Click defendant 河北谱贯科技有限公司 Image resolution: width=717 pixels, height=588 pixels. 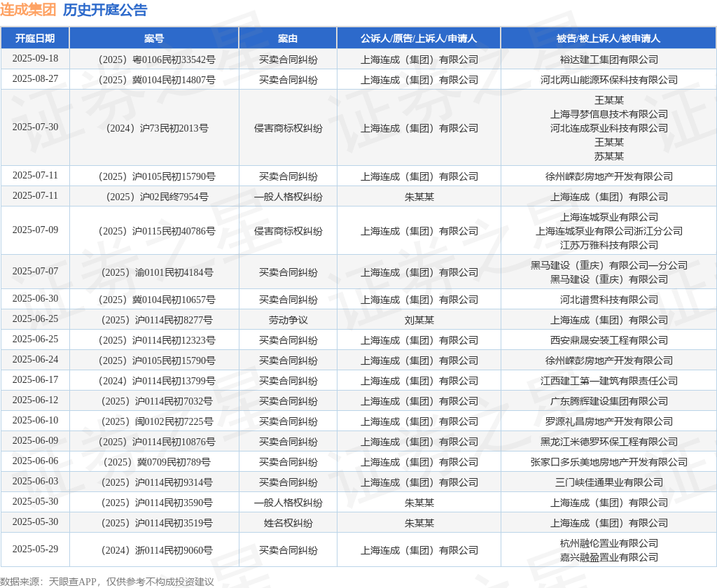[609, 300]
